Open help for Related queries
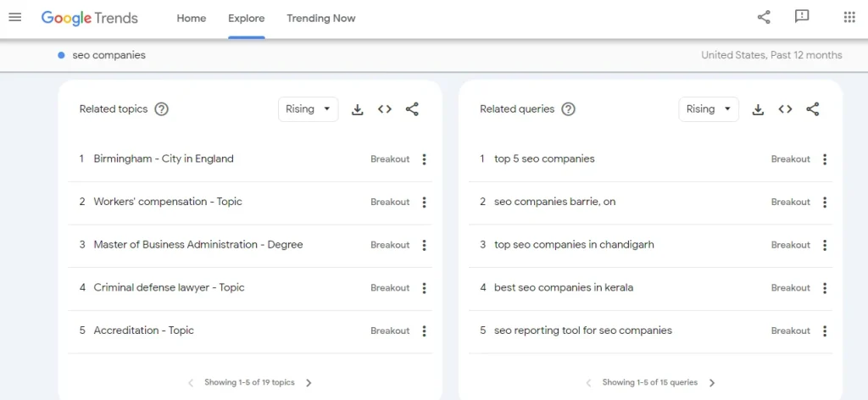868x400 pixels. click(568, 109)
